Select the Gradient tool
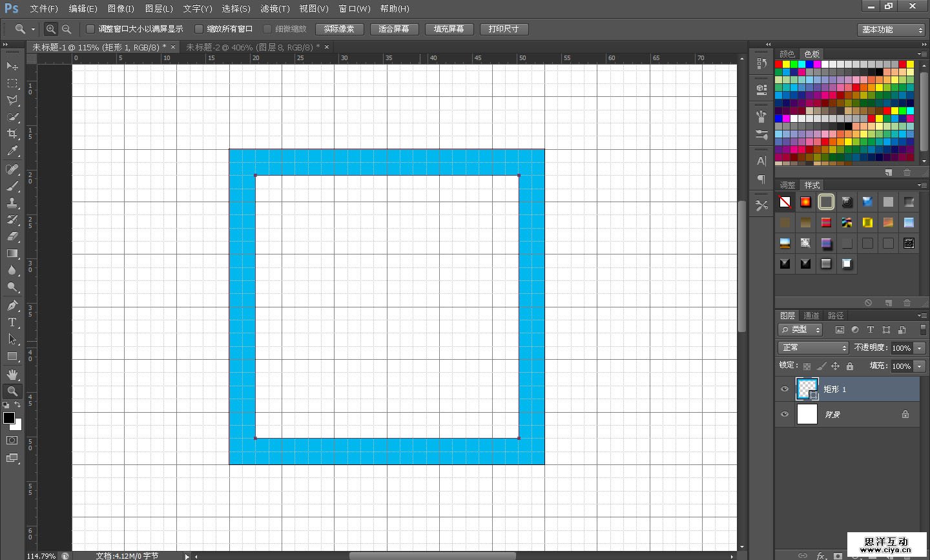This screenshot has height=560, width=930. pyautogui.click(x=12, y=254)
